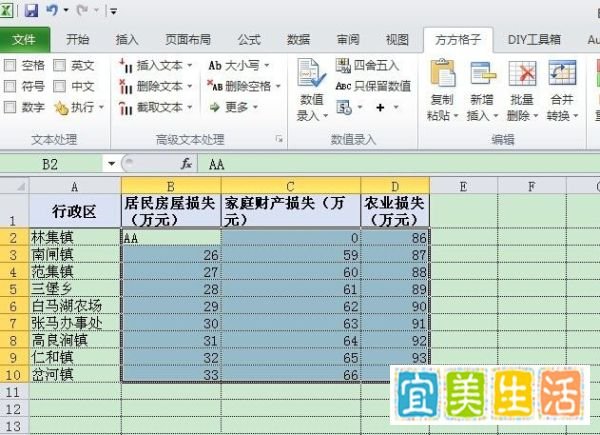This screenshot has height=435, width=600.
Task: Expand the Name Box dropdown arrow
Action: click(x=111, y=164)
